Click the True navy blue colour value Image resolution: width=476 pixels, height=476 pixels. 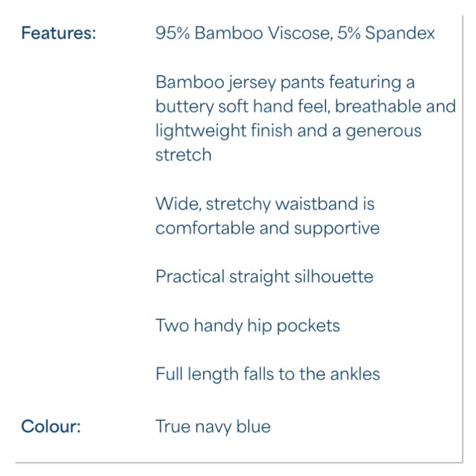click(213, 427)
